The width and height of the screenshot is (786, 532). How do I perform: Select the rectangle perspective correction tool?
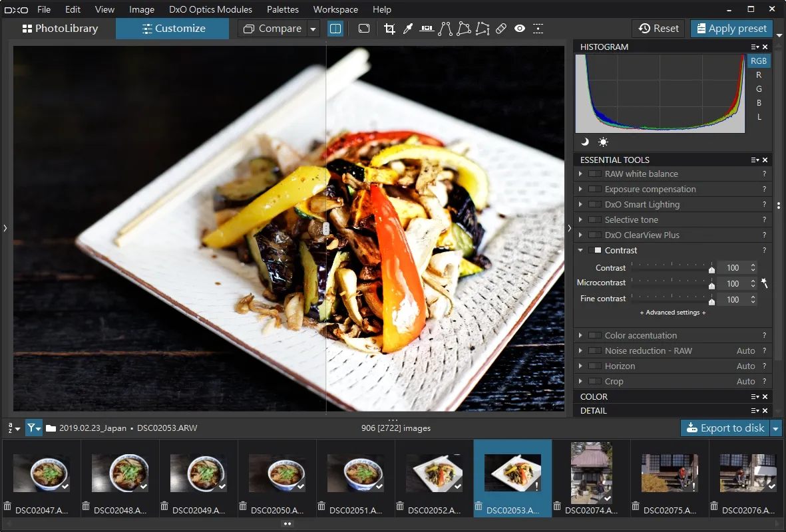click(x=464, y=29)
